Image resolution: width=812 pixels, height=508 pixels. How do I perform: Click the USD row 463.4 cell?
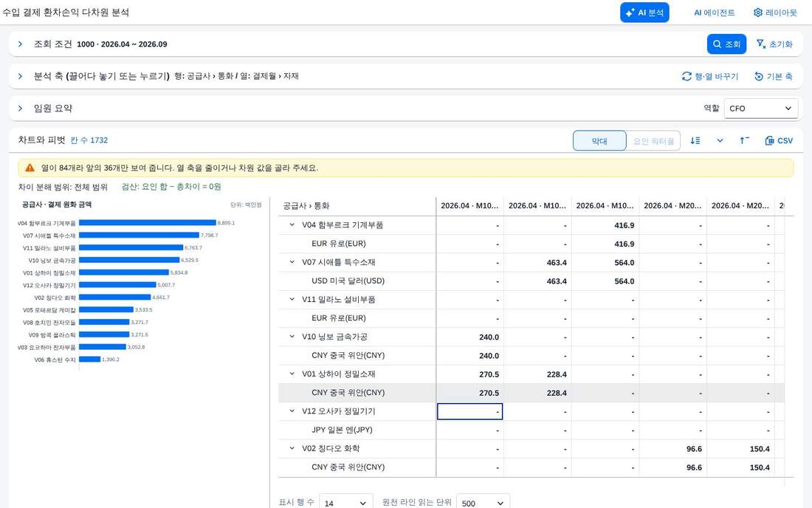537,281
